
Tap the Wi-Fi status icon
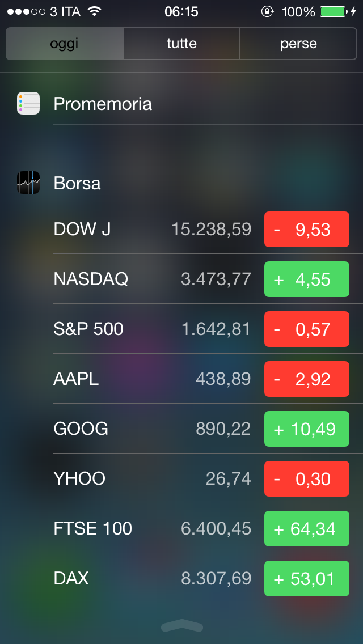94,11
